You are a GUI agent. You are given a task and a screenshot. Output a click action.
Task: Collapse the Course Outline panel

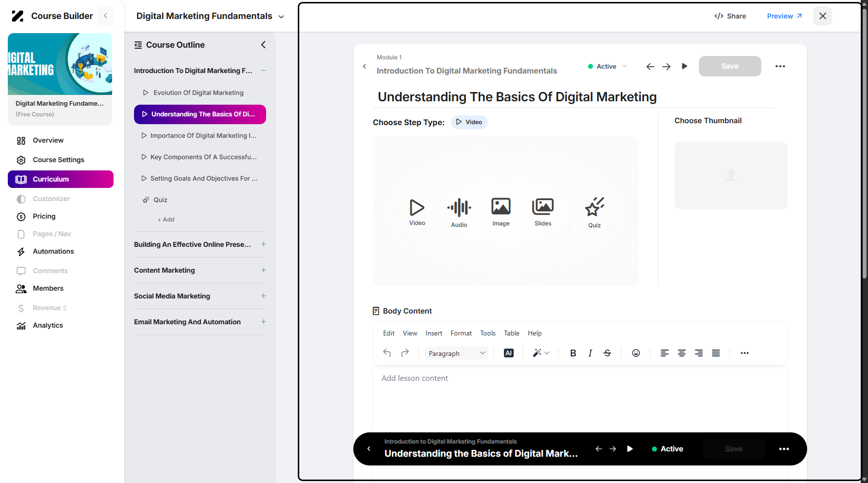pyautogui.click(x=263, y=45)
